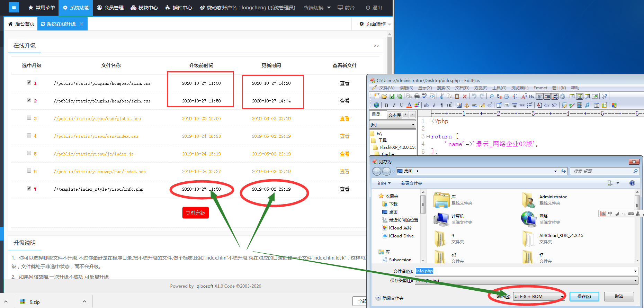Click the Cut scissors icon in EditPlus
Viewport: 644px width, 308px height.
(441, 96)
